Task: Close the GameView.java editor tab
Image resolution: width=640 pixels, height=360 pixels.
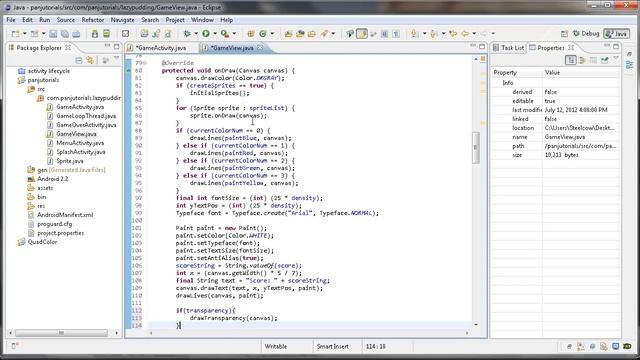Action: coord(260,48)
